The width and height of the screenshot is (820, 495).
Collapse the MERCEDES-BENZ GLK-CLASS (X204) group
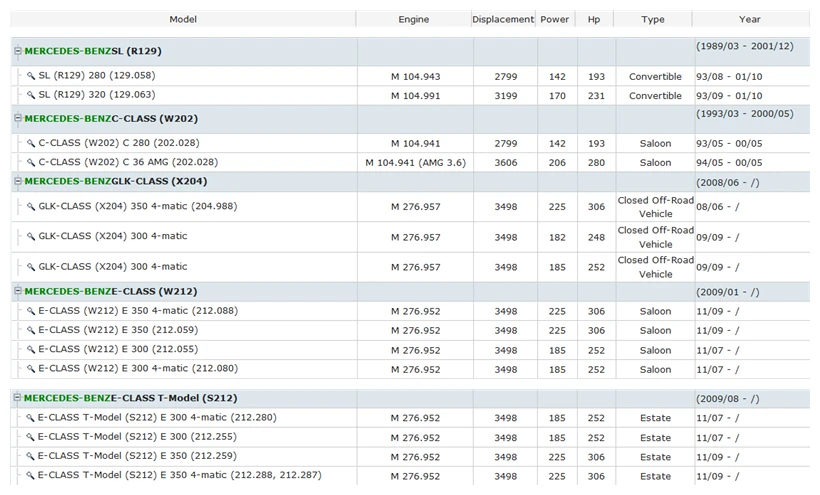point(18,181)
